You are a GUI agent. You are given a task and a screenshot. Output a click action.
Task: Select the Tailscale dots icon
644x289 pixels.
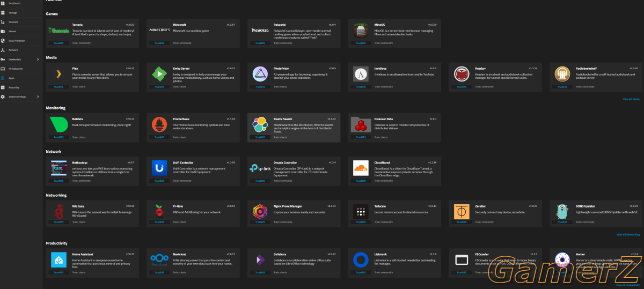(x=361, y=212)
